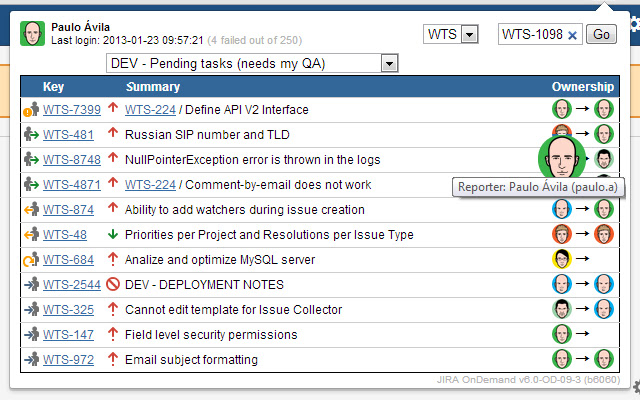Viewport: 640px width, 400px height.
Task: Click the status icon beside WTS-4871
Action: [31, 184]
